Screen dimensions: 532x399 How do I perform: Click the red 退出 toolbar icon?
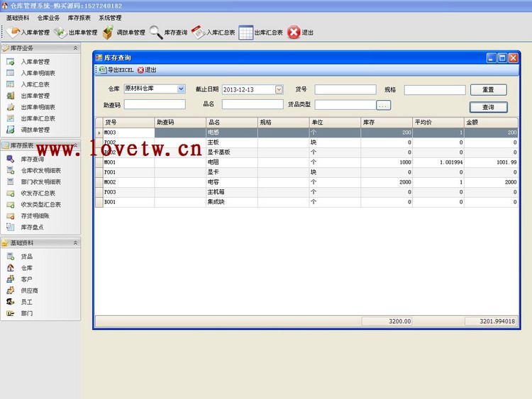pos(294,33)
